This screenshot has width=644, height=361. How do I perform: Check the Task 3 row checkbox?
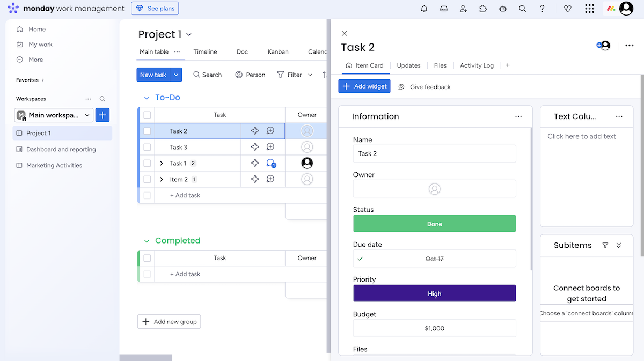147,147
